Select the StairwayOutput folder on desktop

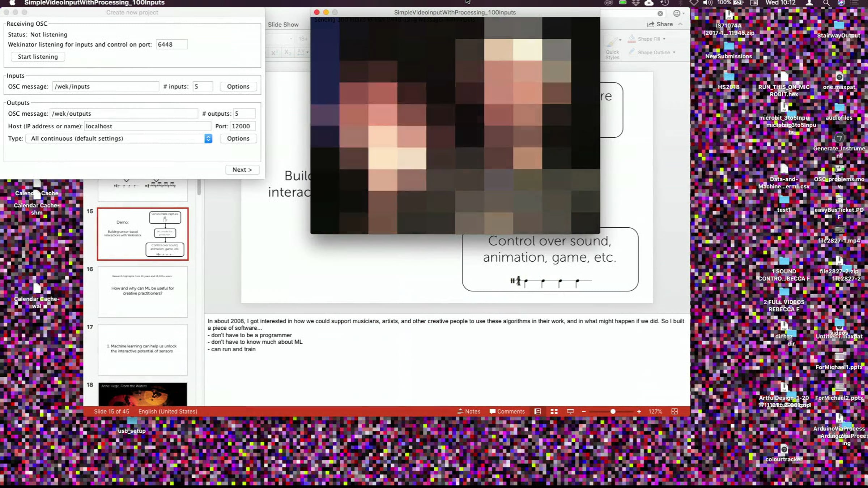click(x=839, y=29)
